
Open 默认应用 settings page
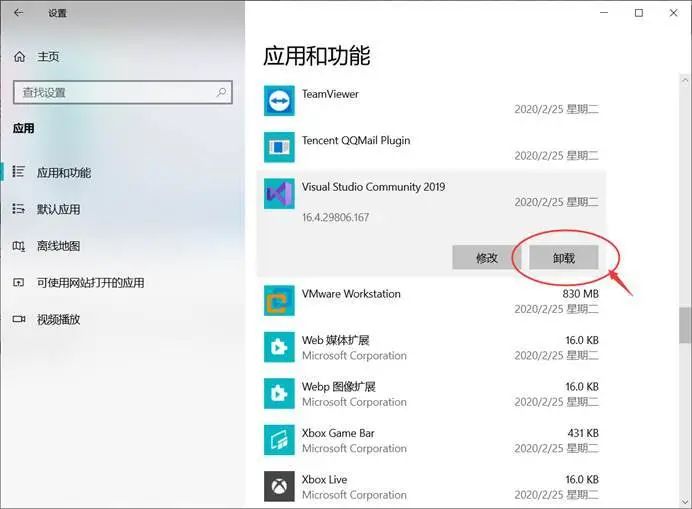(x=58, y=209)
